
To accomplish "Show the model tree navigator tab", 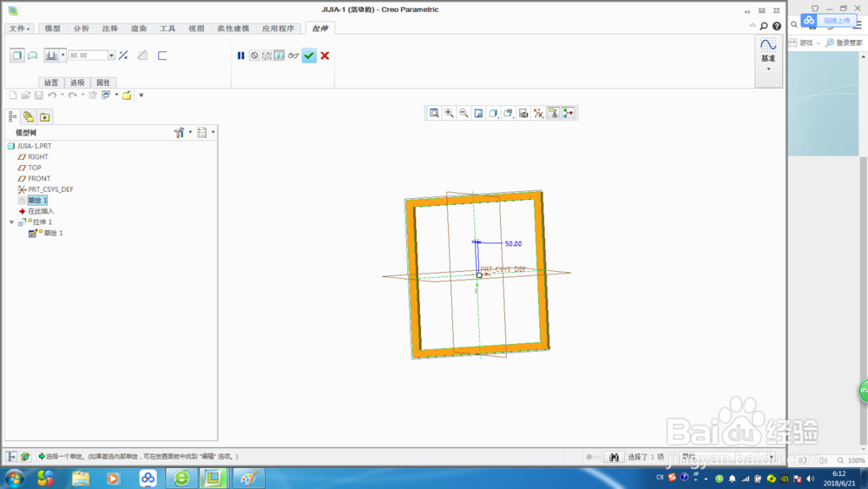I will click(x=12, y=117).
